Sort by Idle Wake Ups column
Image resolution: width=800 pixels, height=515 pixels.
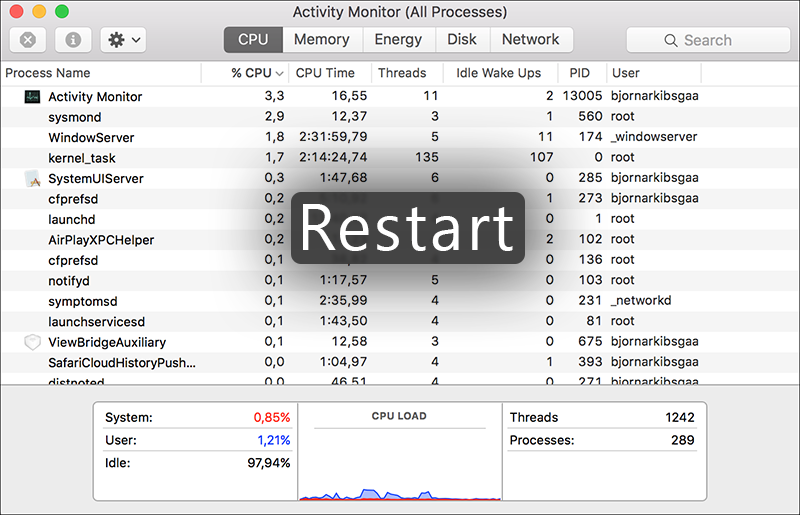[x=501, y=73]
